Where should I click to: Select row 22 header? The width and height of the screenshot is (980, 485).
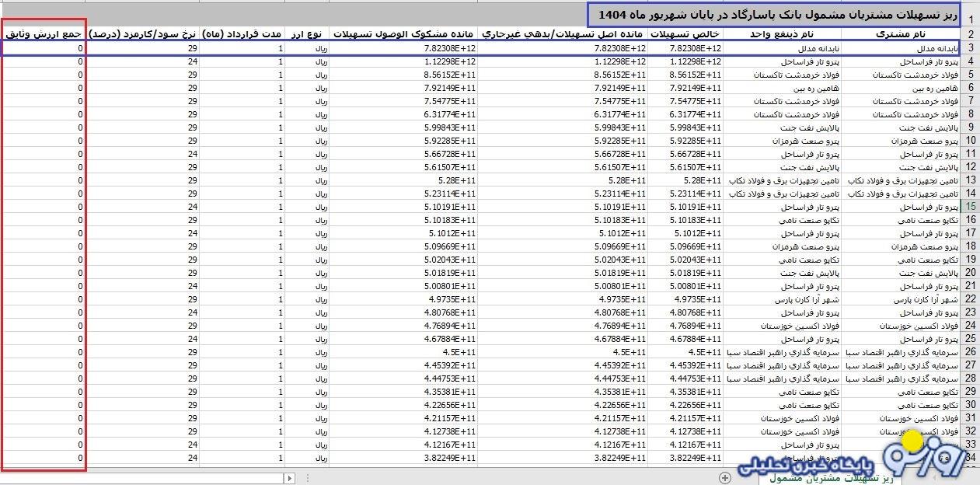coord(970,299)
